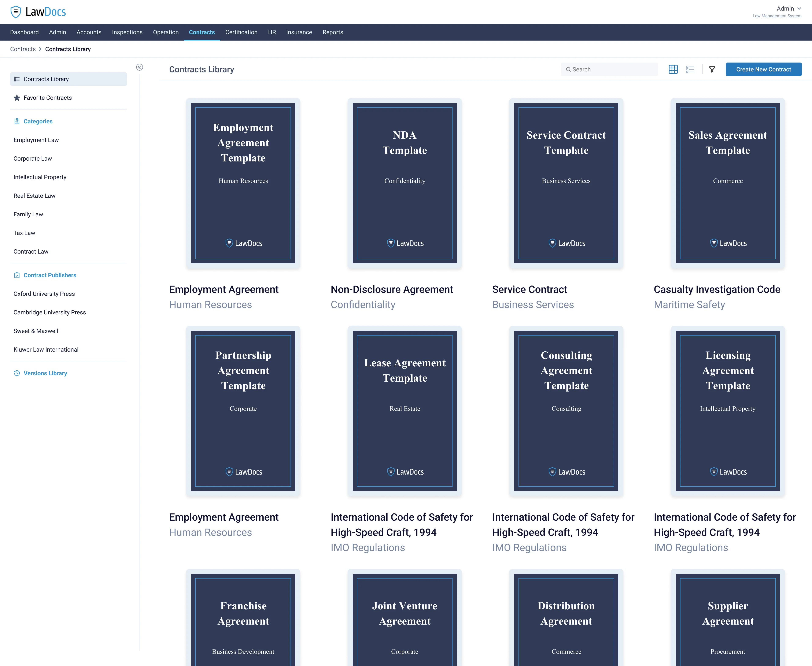Select the Contracts navigation tab
The image size is (812, 666).
[x=202, y=32]
